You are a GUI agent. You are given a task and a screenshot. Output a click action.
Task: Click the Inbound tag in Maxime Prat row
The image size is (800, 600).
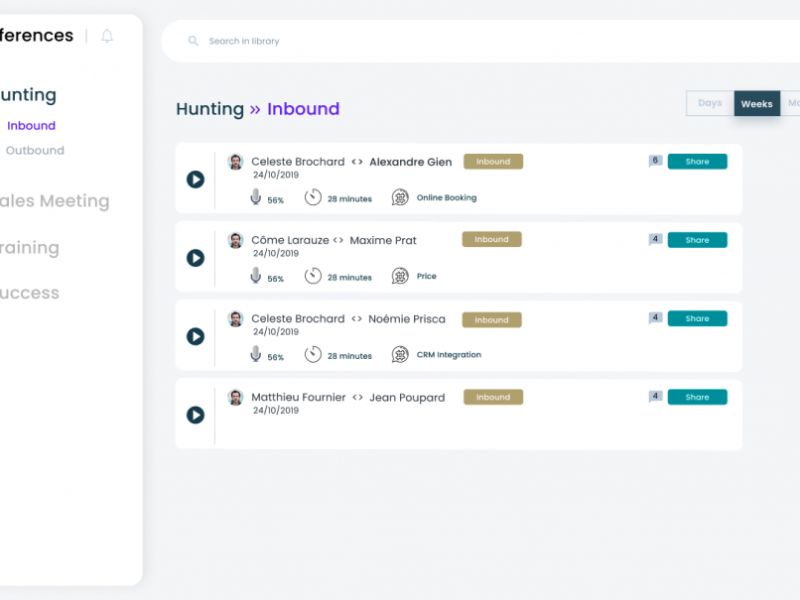point(492,240)
